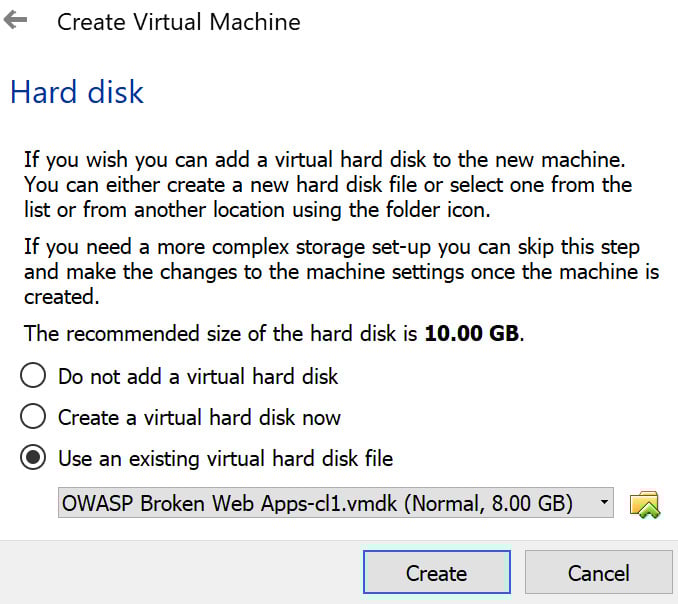The height and width of the screenshot is (604, 678).
Task: Click the recommended size of the hard disk sentence
Action: (274, 333)
